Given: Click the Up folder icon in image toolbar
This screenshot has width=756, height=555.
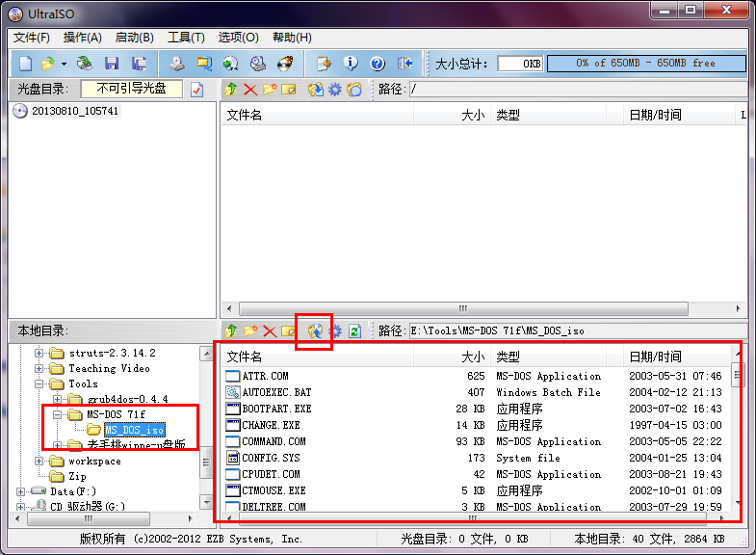Looking at the screenshot, I should point(230,90).
